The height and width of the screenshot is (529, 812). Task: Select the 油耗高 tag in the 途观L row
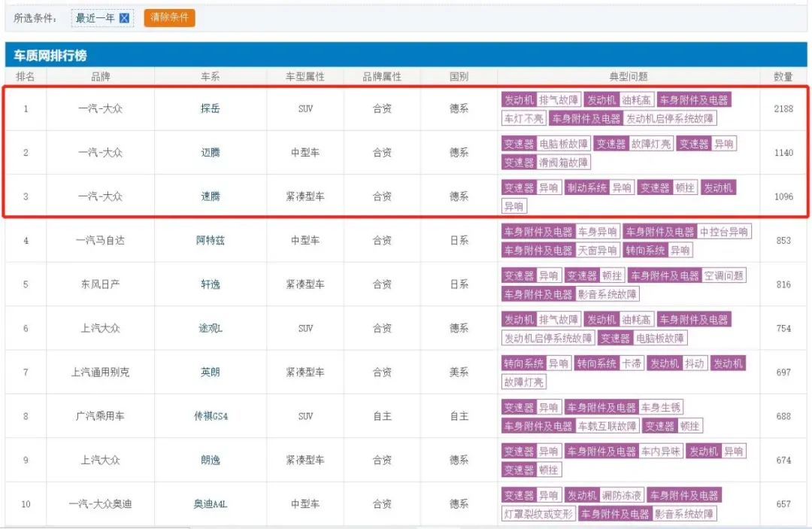(636, 320)
